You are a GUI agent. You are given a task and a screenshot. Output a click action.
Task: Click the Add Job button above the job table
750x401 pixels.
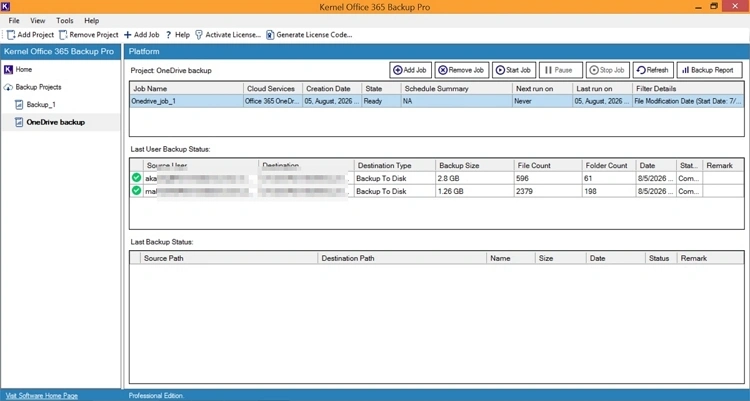(410, 70)
